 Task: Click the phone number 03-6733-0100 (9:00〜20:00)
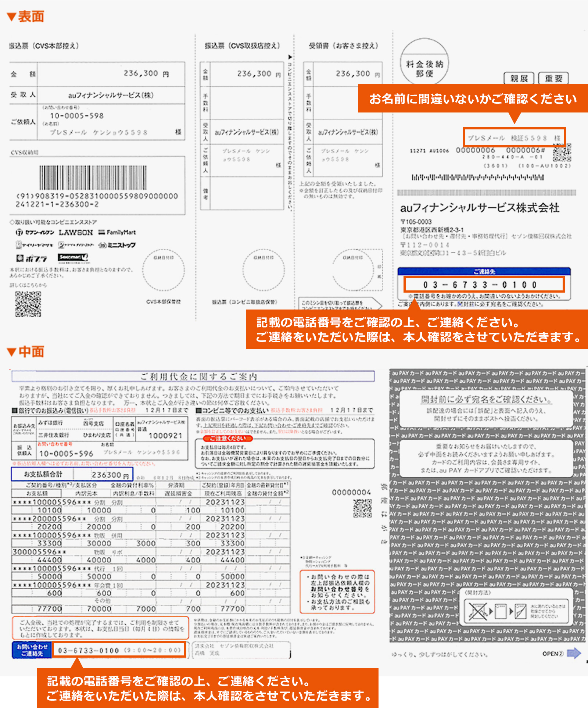120,650
